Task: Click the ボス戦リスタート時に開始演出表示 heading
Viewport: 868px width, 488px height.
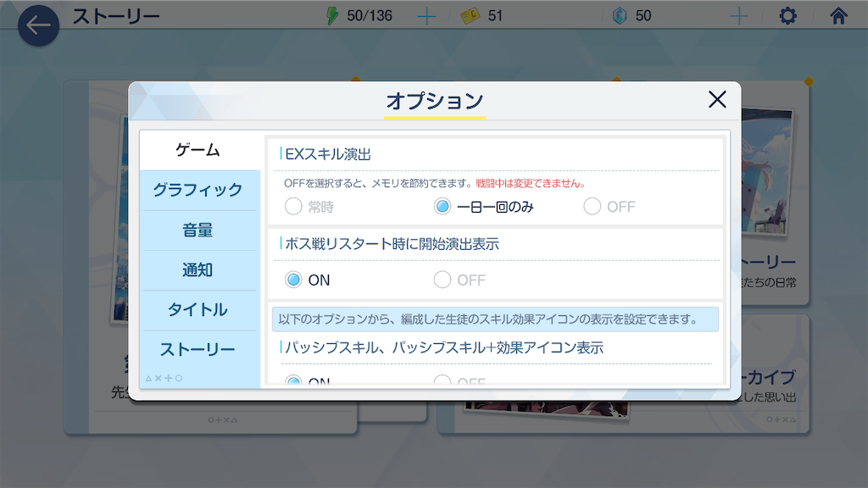Action: (x=392, y=244)
